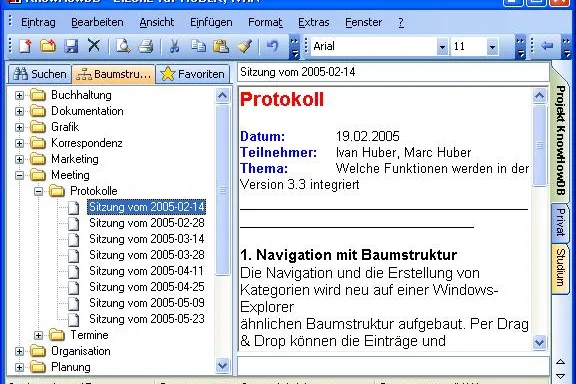Open print preview magnifier icon
576x384 pixels.
coord(123,46)
